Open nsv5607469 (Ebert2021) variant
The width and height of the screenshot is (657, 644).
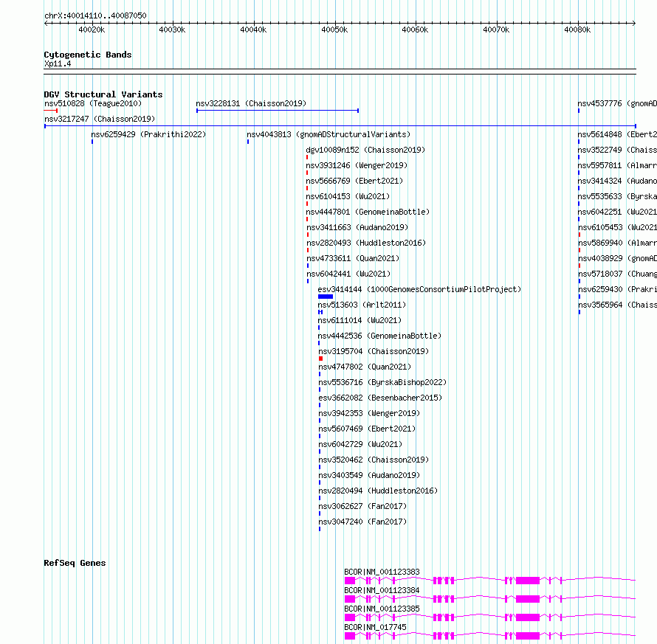[367, 429]
